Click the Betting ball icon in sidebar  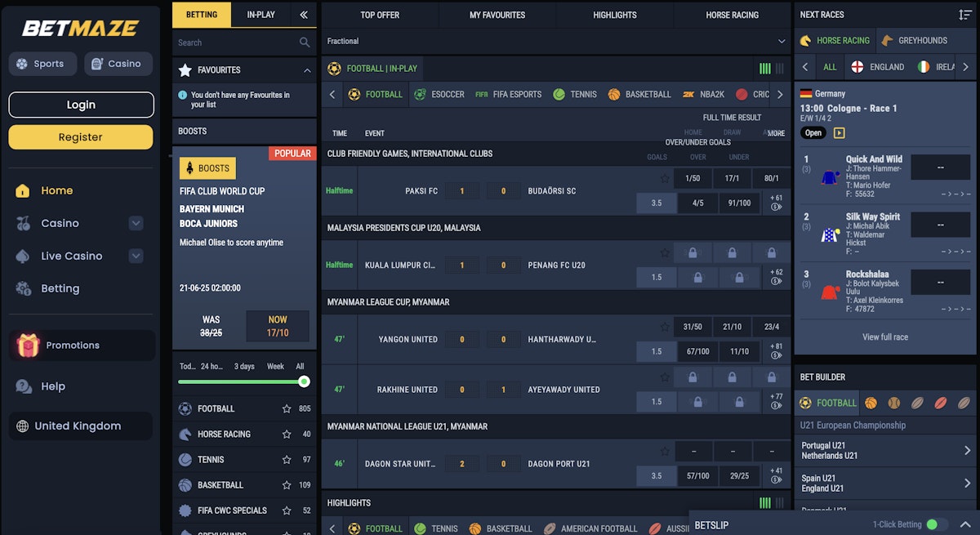24,288
